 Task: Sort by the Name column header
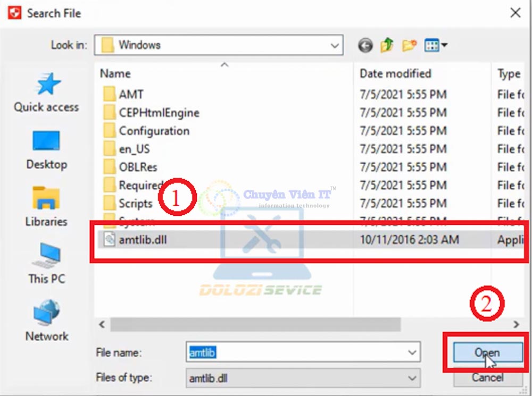(x=115, y=74)
